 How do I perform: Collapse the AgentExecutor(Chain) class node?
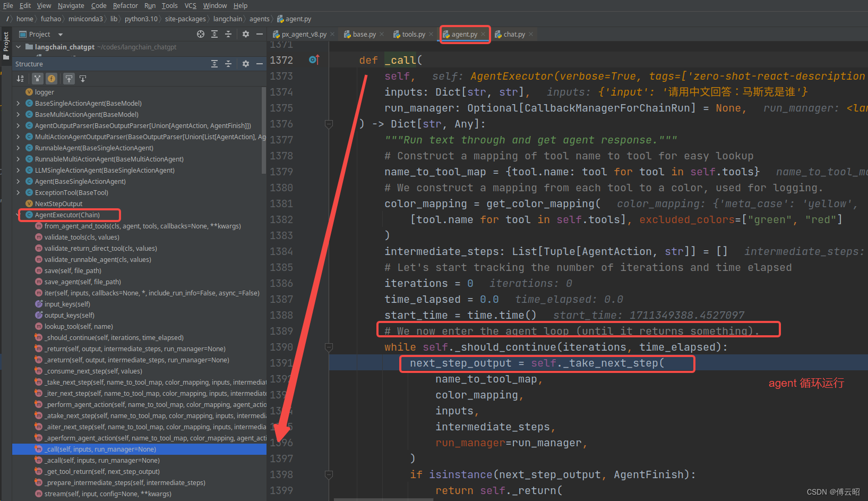point(19,215)
